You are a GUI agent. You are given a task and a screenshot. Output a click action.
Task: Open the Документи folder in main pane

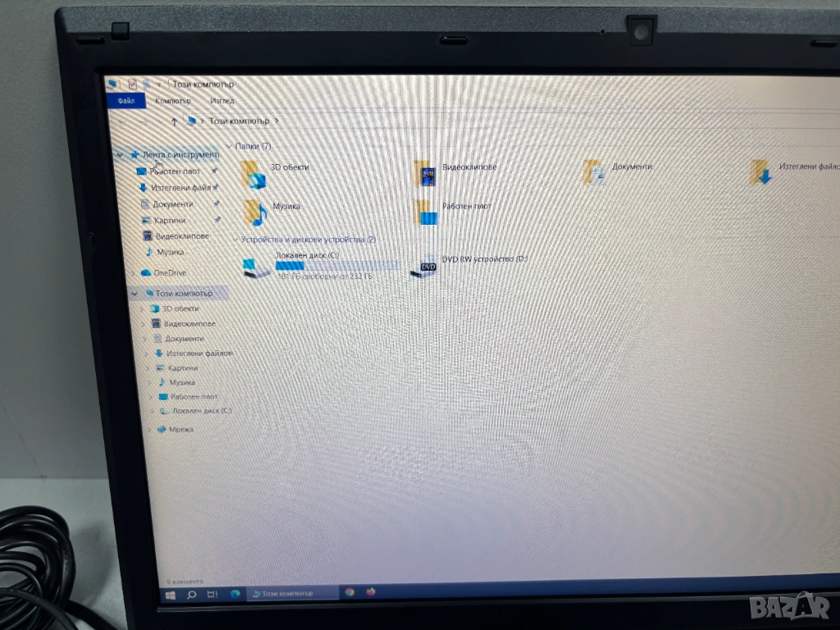(596, 171)
